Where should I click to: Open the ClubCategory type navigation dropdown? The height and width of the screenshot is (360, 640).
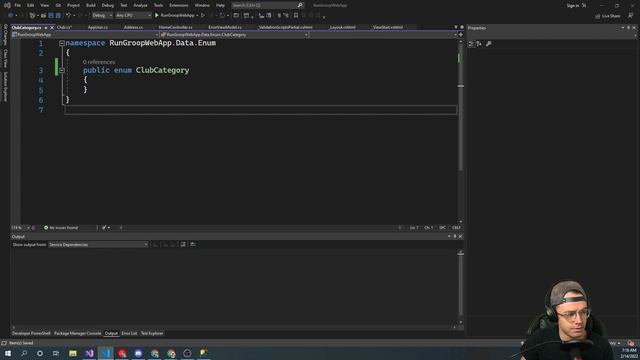point(234,35)
